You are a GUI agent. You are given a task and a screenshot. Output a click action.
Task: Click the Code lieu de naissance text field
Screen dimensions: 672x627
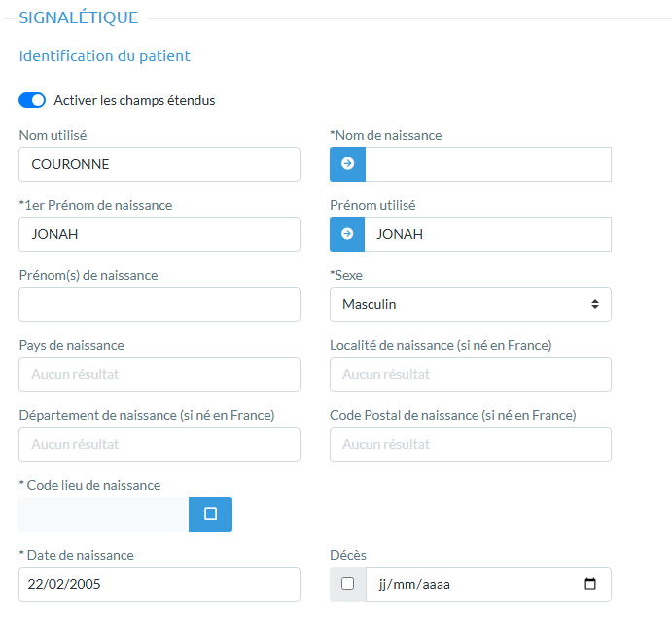point(103,514)
